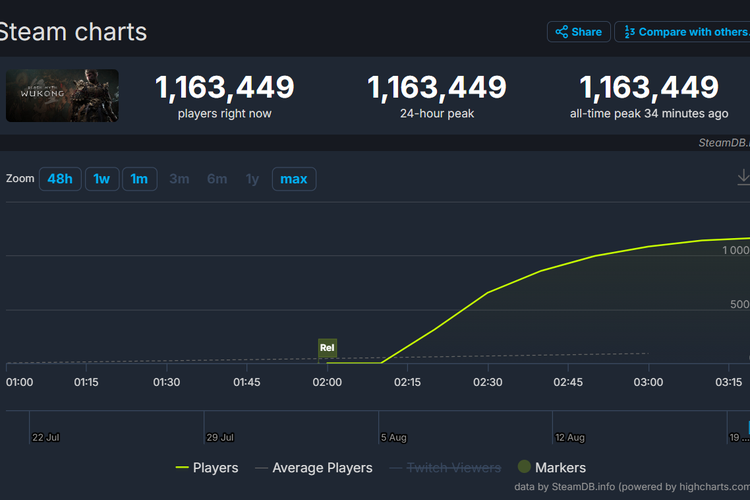Switch zoom to 1m
The height and width of the screenshot is (500, 750).
pyautogui.click(x=139, y=179)
